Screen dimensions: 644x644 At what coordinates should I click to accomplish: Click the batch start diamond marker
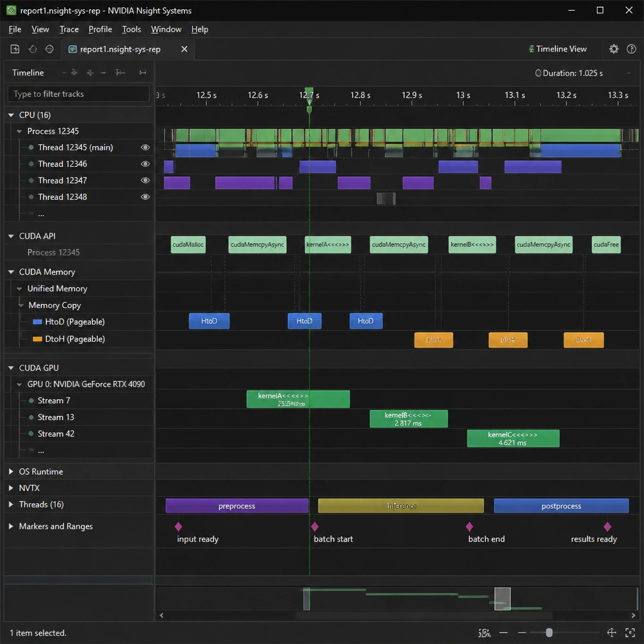(315, 526)
